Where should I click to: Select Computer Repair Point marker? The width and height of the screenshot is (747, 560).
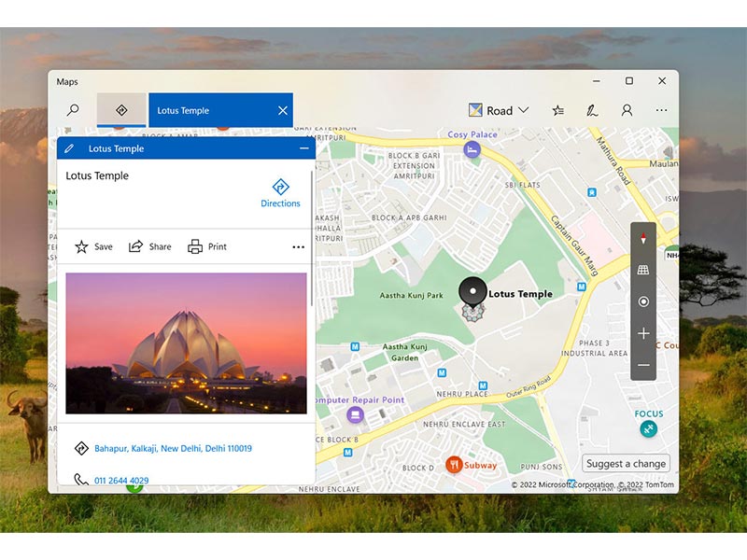click(x=355, y=414)
